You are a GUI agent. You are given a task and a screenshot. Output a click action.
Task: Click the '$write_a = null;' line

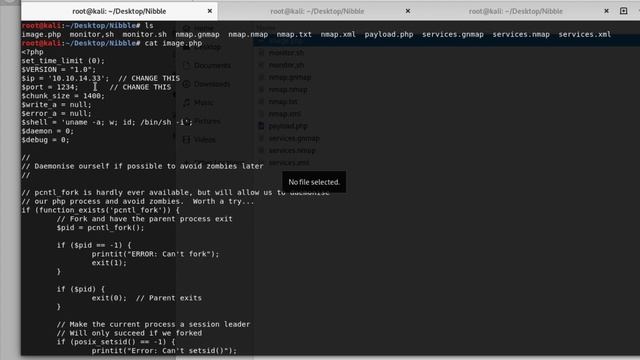point(56,105)
